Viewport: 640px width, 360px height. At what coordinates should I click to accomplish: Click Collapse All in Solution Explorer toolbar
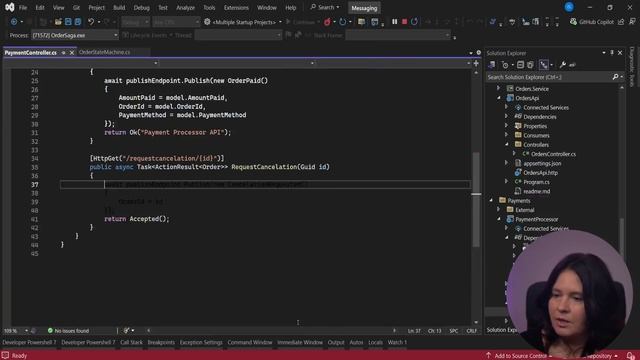coord(520,65)
